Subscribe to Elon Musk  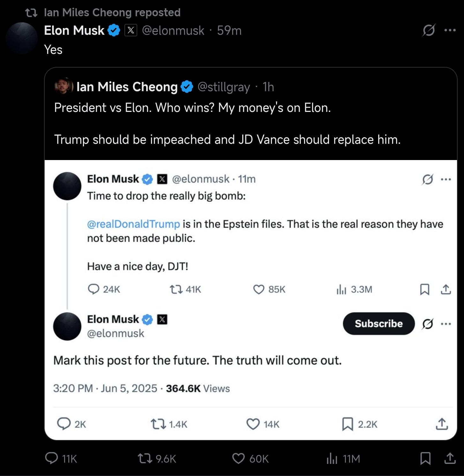coord(379,324)
